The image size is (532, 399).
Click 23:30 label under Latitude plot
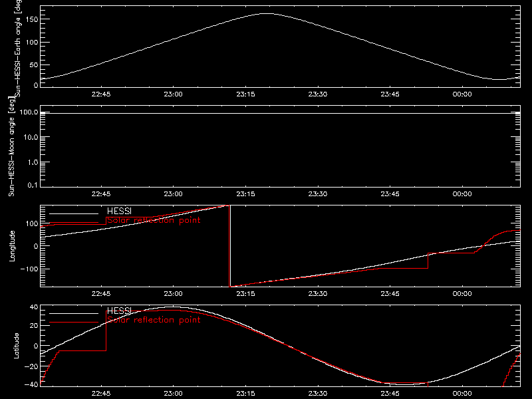coord(318,394)
